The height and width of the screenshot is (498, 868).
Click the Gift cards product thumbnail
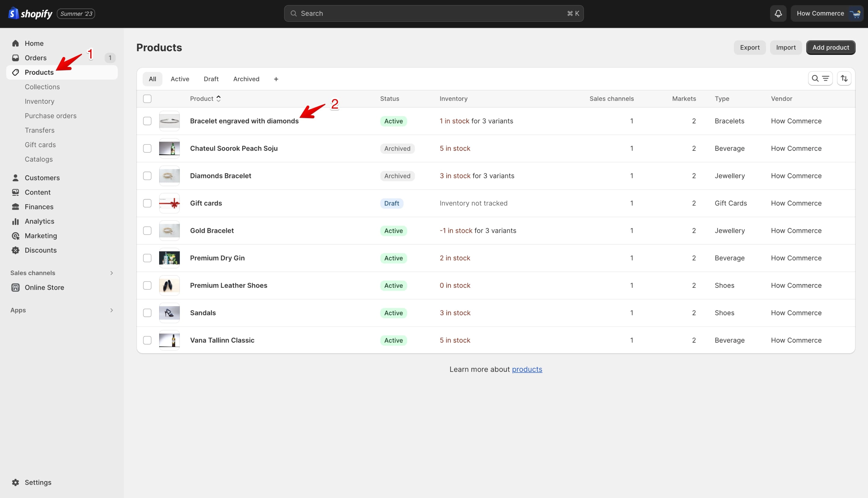pyautogui.click(x=169, y=203)
